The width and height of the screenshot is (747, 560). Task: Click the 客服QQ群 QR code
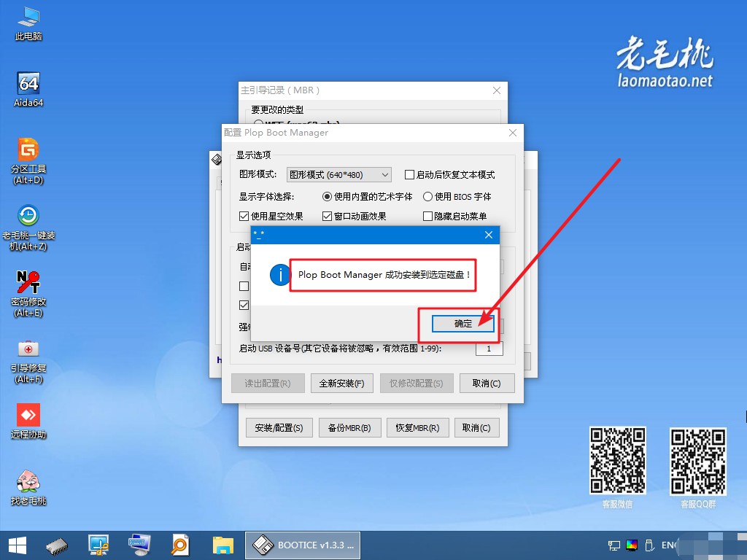[x=698, y=461]
